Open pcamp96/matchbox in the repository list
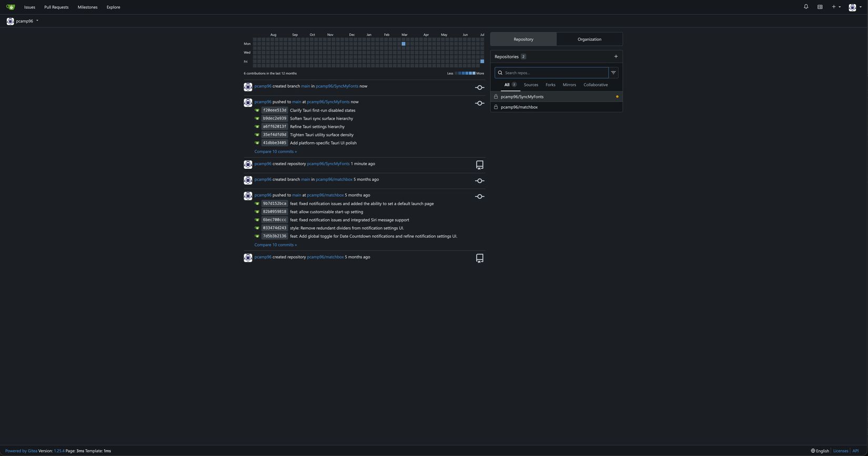 coord(519,107)
